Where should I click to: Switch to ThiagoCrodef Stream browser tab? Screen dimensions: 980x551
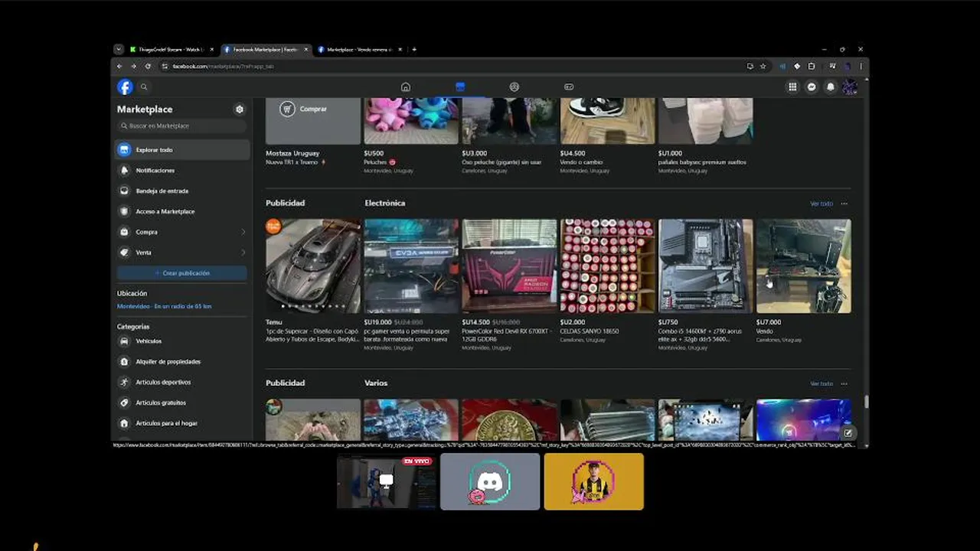pos(172,50)
